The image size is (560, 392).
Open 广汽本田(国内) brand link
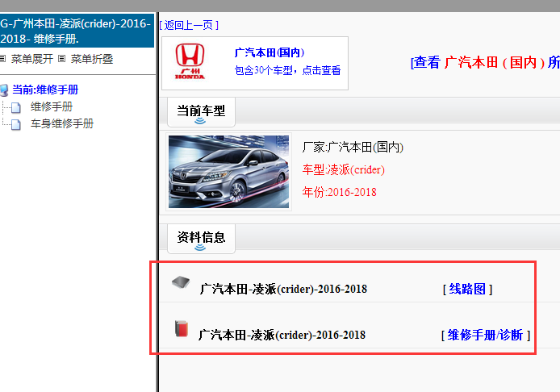coord(270,52)
